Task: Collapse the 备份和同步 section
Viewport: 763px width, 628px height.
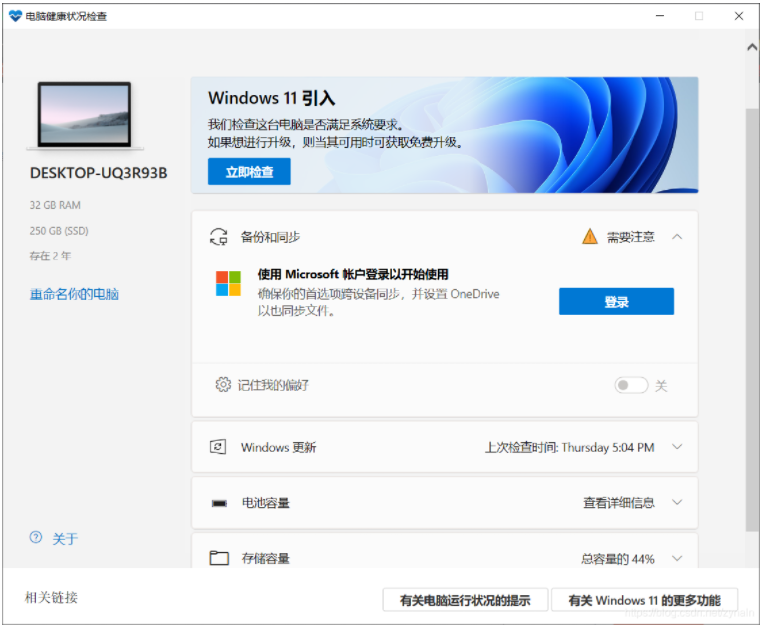Action: tap(677, 237)
